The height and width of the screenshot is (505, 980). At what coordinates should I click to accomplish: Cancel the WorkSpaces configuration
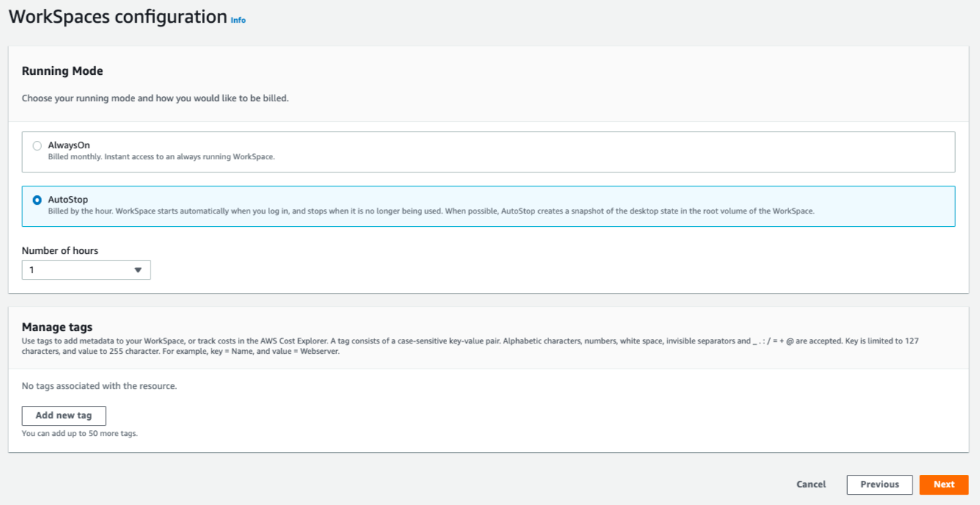click(811, 484)
